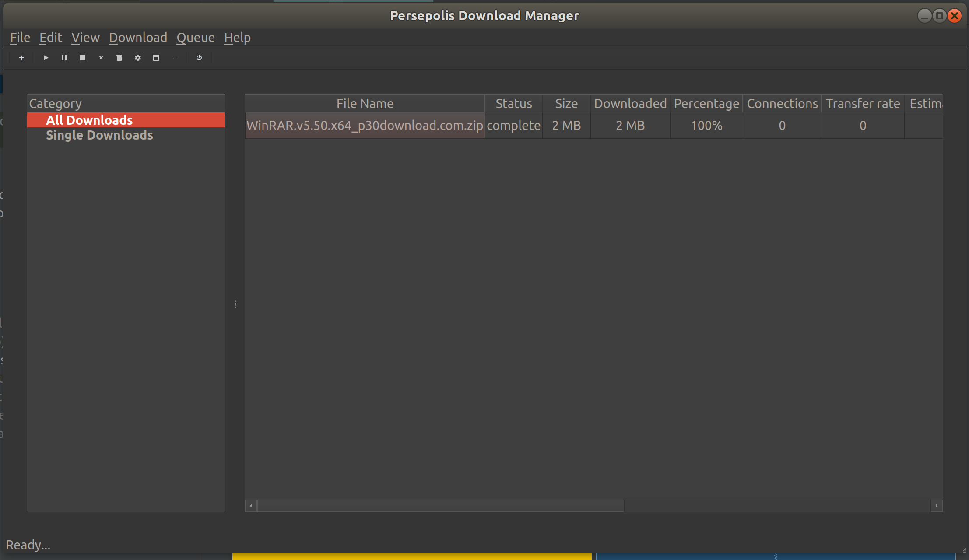Screen dimensions: 969x560
Task: Open the Download menu
Action: [138, 38]
